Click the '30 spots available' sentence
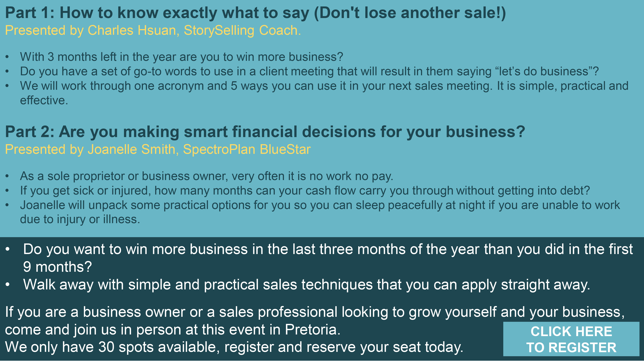 234,347
